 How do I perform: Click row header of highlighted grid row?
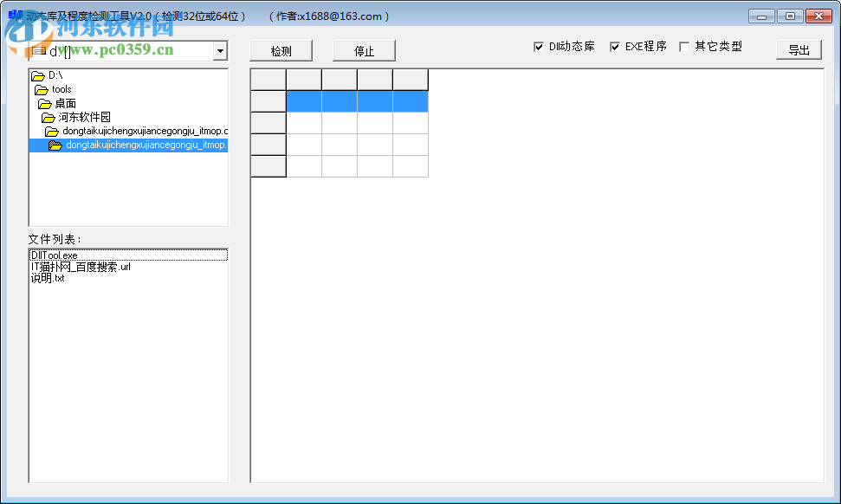pyautogui.click(x=268, y=101)
